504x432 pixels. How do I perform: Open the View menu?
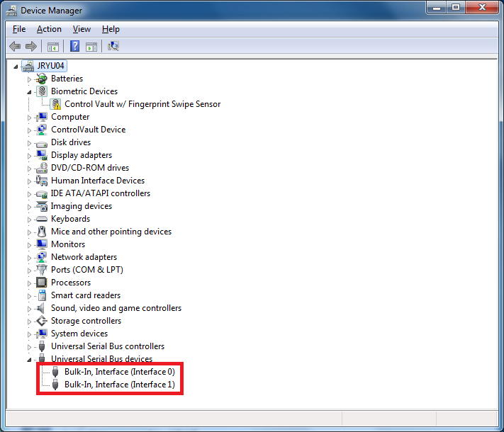[x=82, y=29]
